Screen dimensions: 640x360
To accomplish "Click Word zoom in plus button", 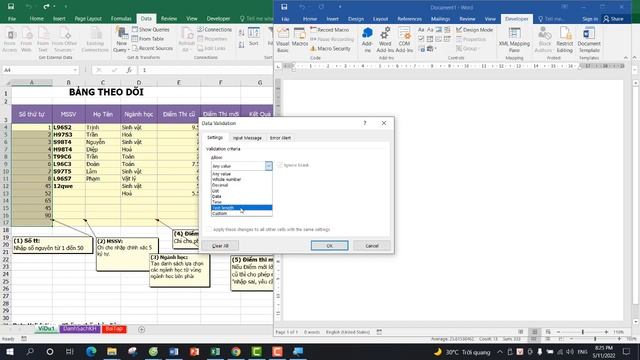I will [x=606, y=332].
